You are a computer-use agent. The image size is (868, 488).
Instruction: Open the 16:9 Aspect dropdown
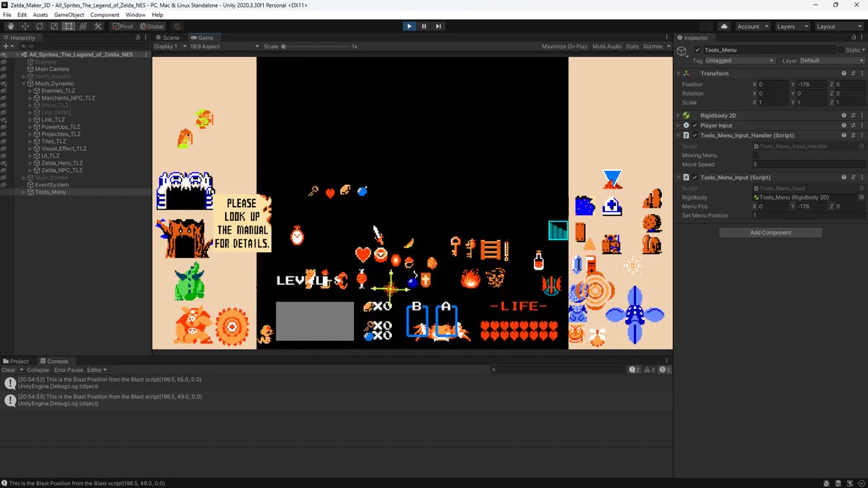tap(224, 46)
